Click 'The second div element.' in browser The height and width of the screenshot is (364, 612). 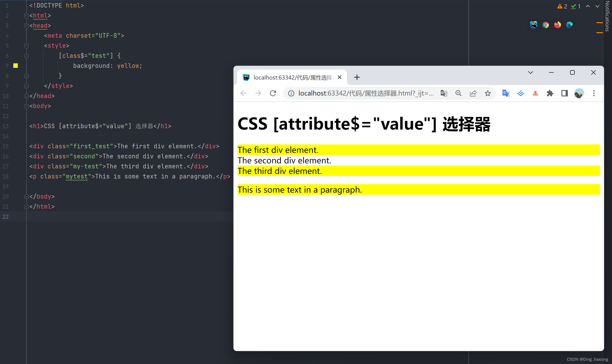pyautogui.click(x=284, y=160)
